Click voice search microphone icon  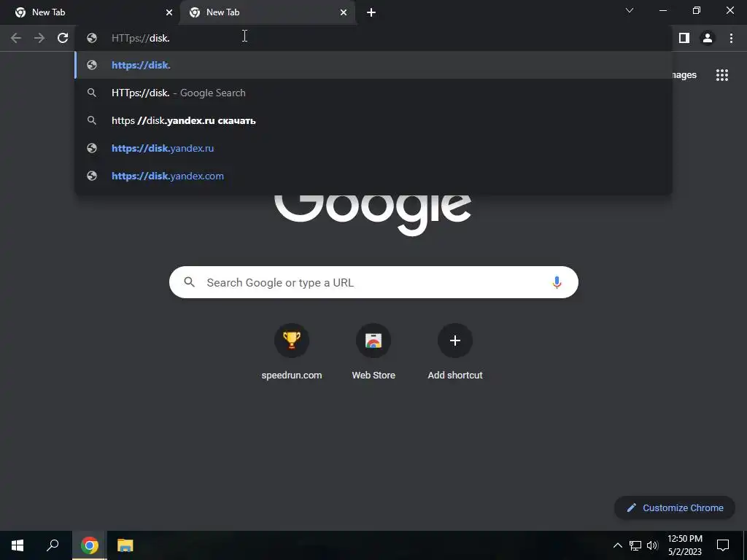(x=557, y=282)
